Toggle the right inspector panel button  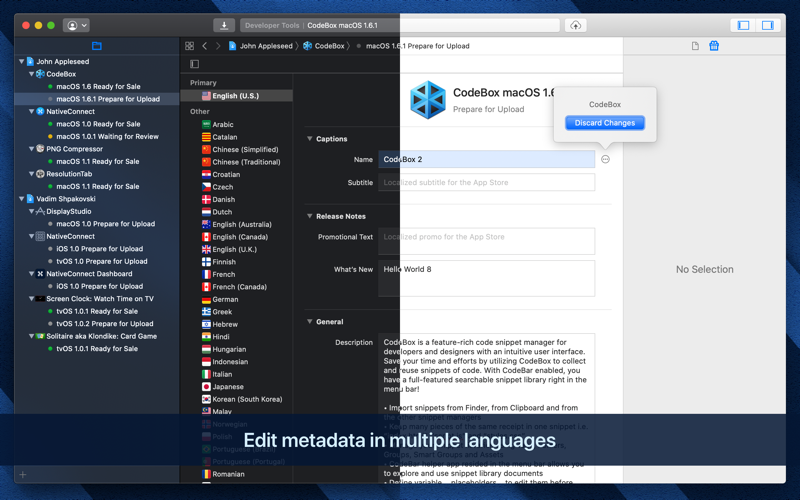pyautogui.click(x=767, y=25)
